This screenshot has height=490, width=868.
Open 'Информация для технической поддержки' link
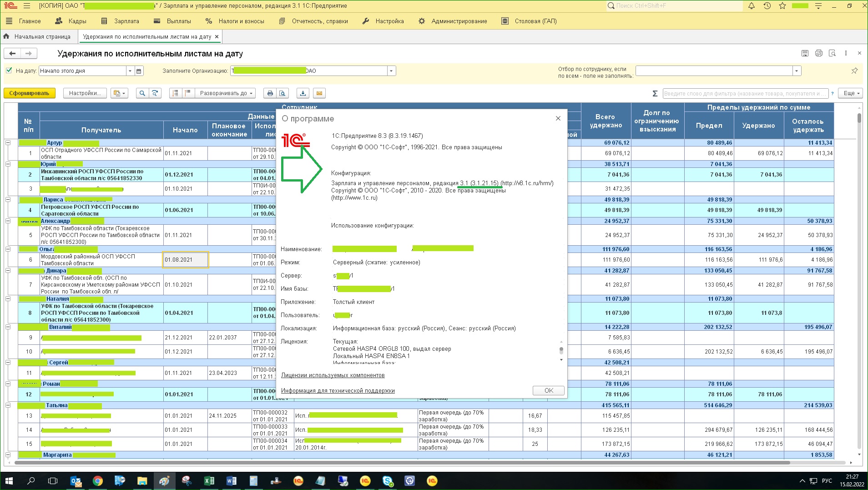(x=338, y=391)
